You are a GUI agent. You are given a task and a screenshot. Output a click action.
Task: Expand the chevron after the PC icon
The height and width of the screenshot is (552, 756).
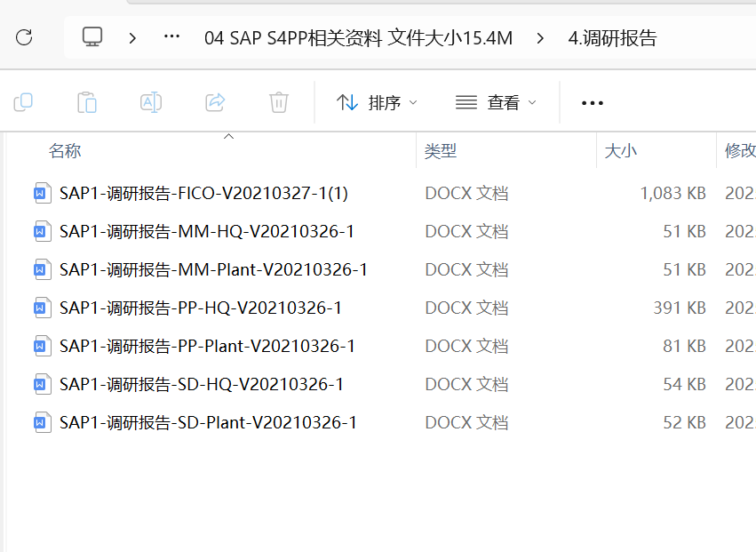(132, 37)
